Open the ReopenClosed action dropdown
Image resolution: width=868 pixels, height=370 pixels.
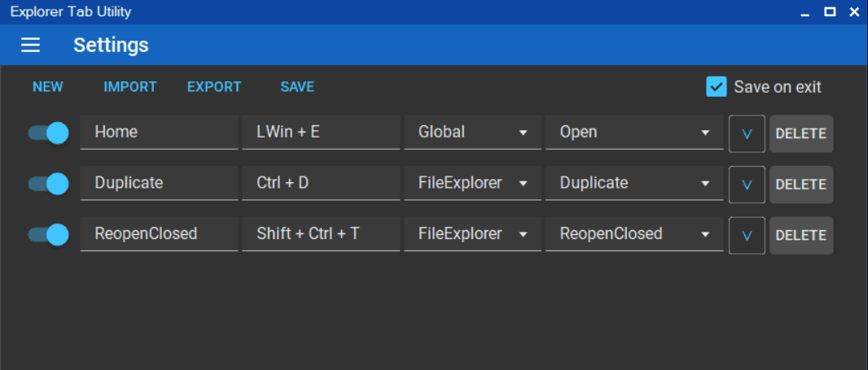tap(634, 234)
